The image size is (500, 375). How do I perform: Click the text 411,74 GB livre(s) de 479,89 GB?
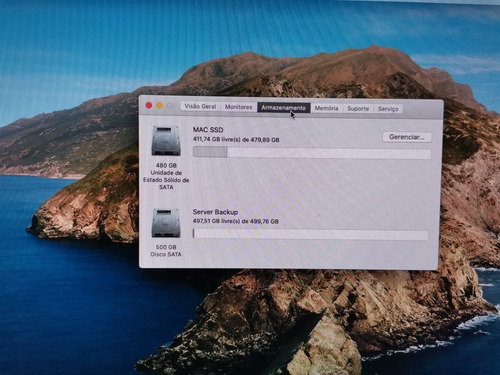tap(236, 139)
